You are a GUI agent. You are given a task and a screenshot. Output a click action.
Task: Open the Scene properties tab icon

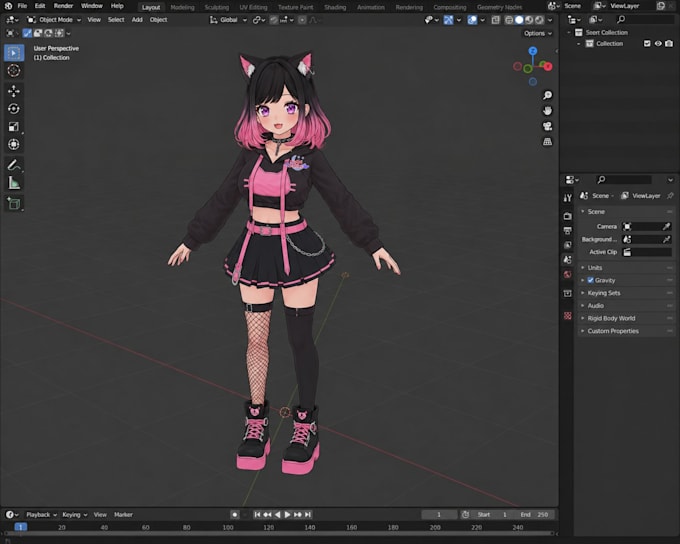568,260
